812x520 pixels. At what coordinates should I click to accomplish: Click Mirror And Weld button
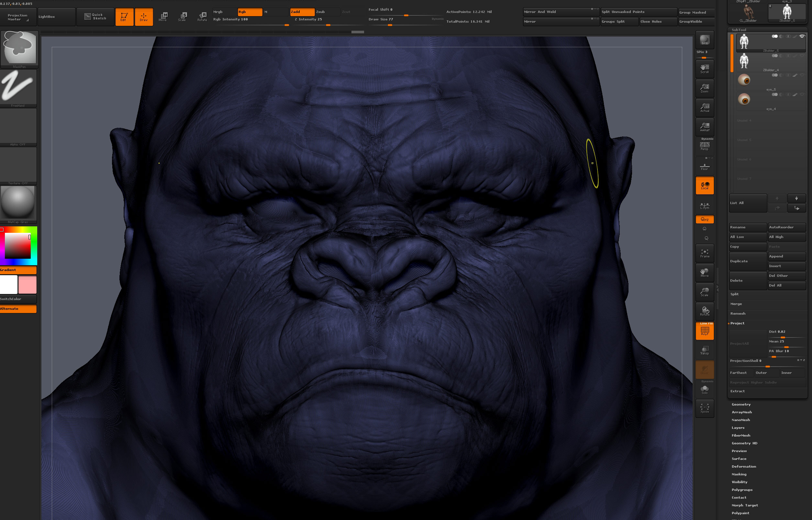pos(561,12)
